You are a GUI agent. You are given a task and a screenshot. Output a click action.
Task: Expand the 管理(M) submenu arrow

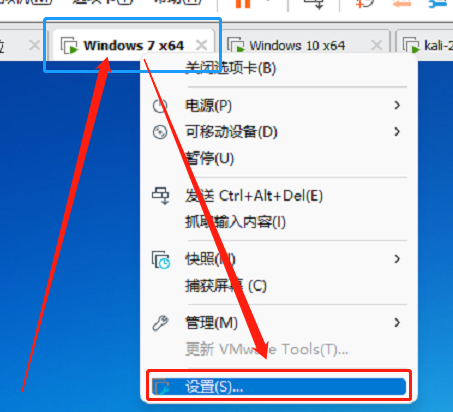397,322
